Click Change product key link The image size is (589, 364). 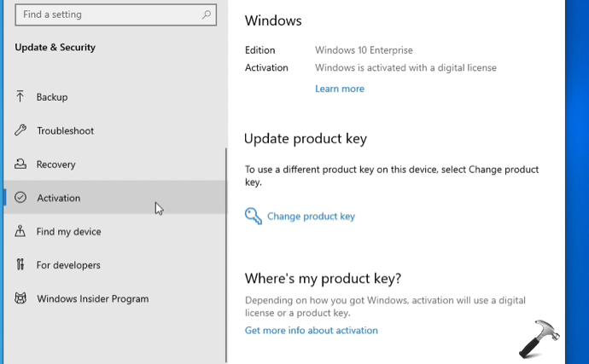click(x=311, y=217)
